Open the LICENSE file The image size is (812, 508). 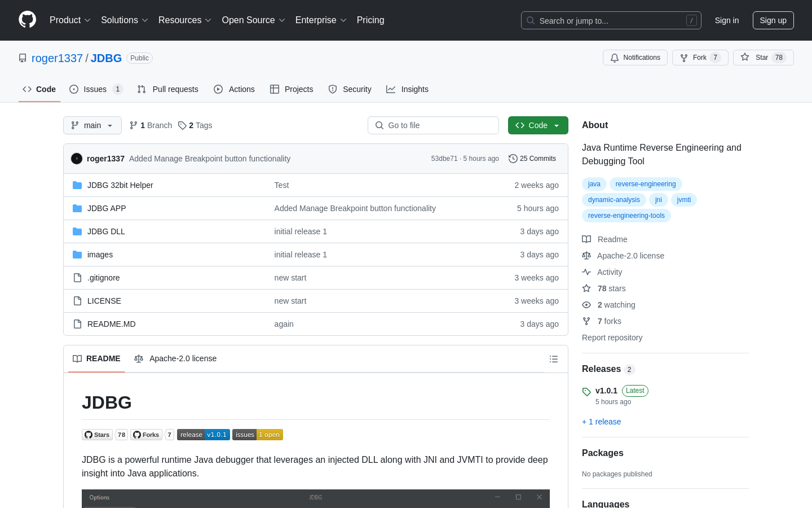[104, 301]
